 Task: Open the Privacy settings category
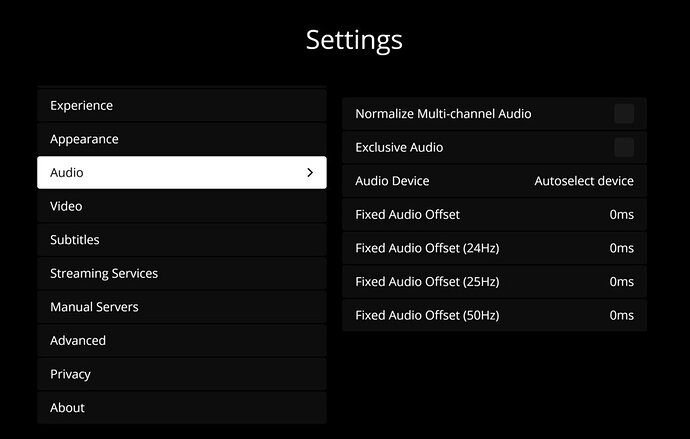[181, 374]
